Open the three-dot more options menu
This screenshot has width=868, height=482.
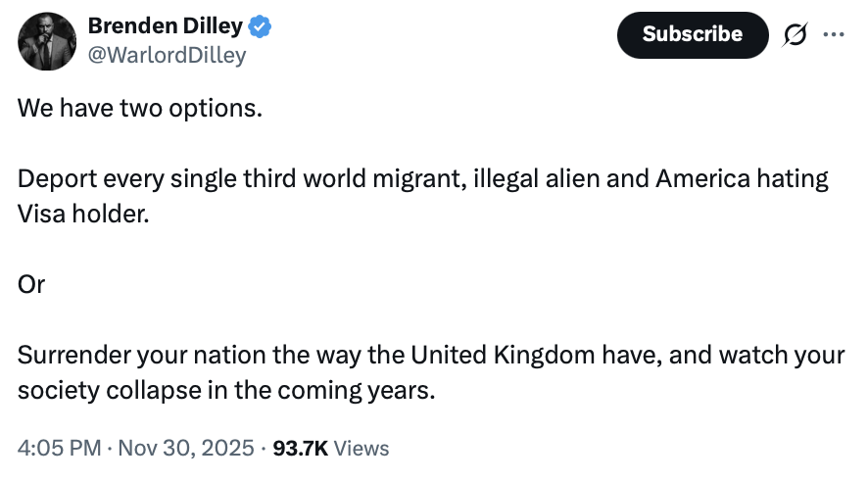click(x=833, y=34)
